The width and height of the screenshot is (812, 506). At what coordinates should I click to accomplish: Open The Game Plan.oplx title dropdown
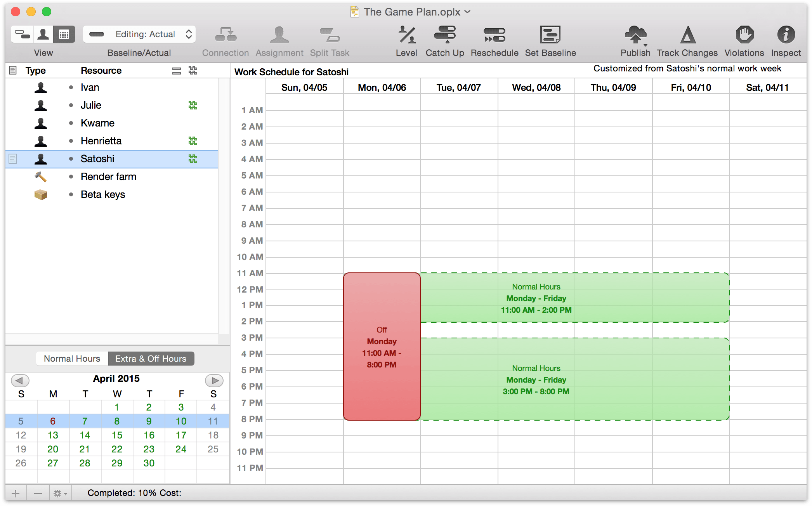[x=468, y=12]
